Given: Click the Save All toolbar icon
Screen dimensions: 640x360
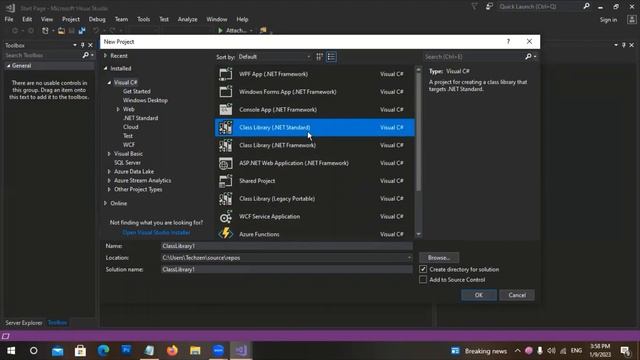Looking at the screenshot, I should (x=82, y=31).
